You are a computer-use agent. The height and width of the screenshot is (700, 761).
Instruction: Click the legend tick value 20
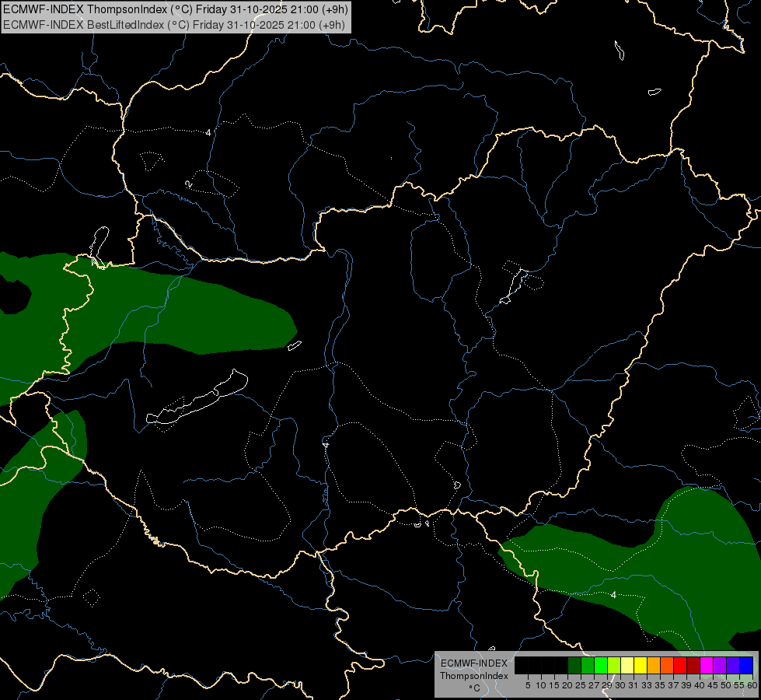click(x=568, y=685)
